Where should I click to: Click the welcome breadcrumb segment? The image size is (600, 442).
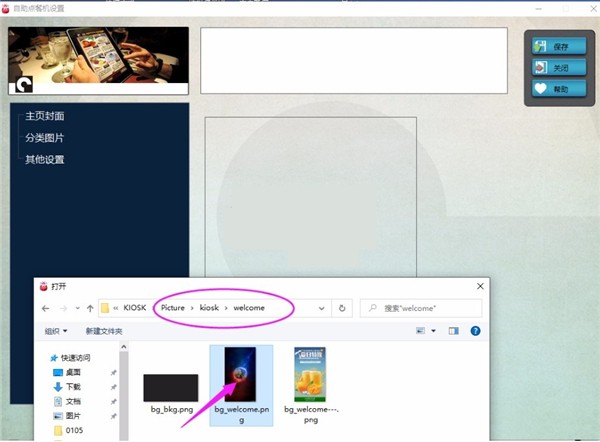pyautogui.click(x=249, y=308)
